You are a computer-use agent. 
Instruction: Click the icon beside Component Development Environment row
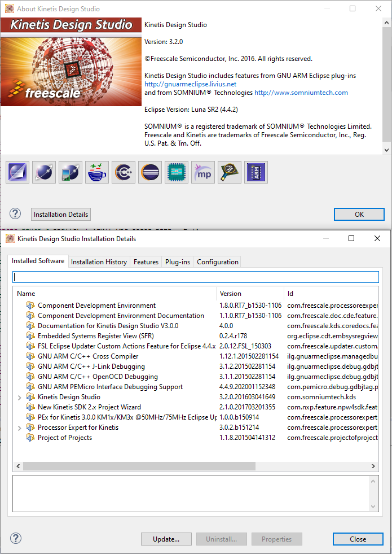coord(30,306)
